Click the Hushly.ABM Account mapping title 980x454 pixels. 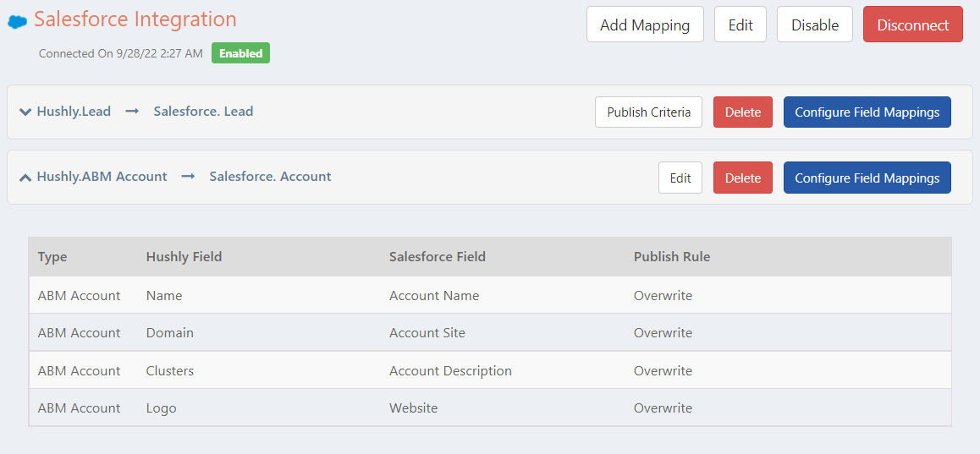click(102, 177)
